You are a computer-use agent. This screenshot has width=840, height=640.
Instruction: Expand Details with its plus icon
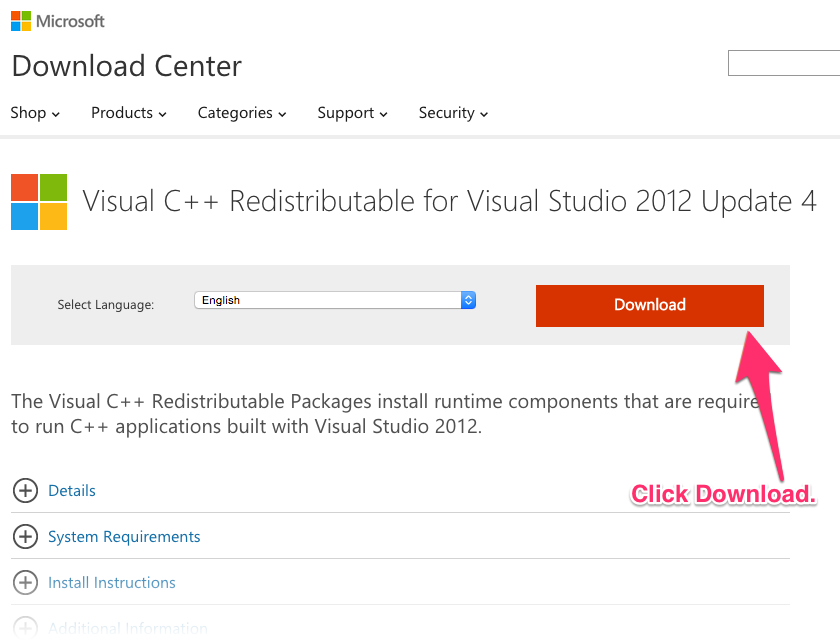pos(25,491)
